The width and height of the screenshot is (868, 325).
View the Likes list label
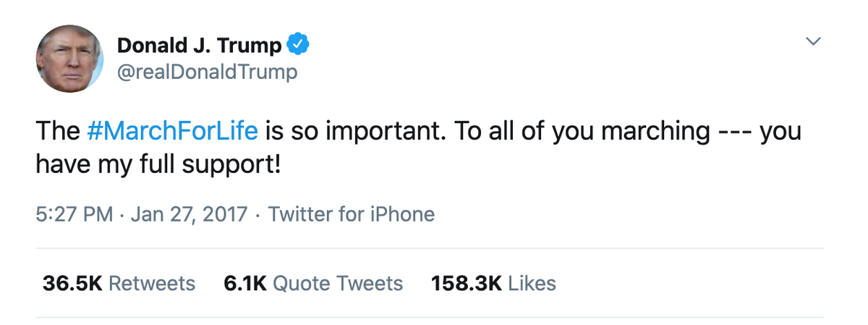point(532,283)
